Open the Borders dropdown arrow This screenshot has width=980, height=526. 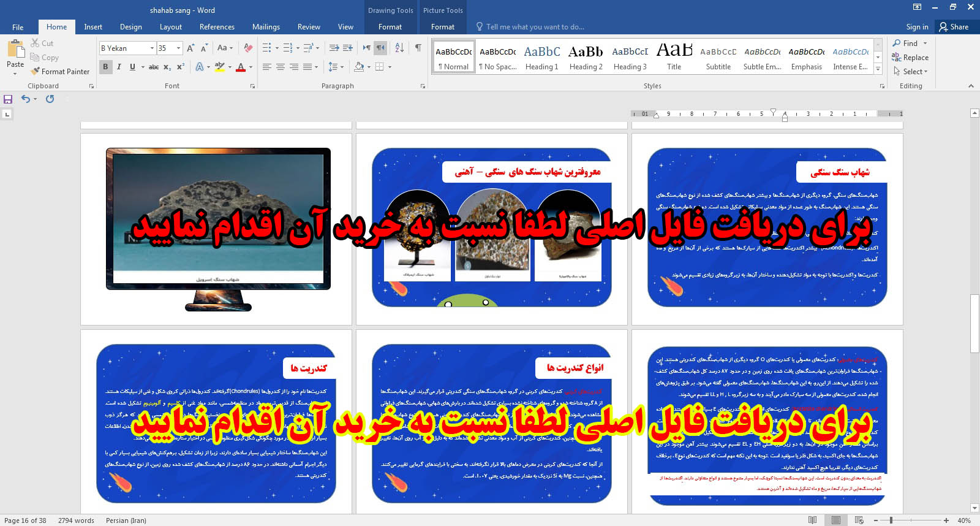[x=390, y=67]
